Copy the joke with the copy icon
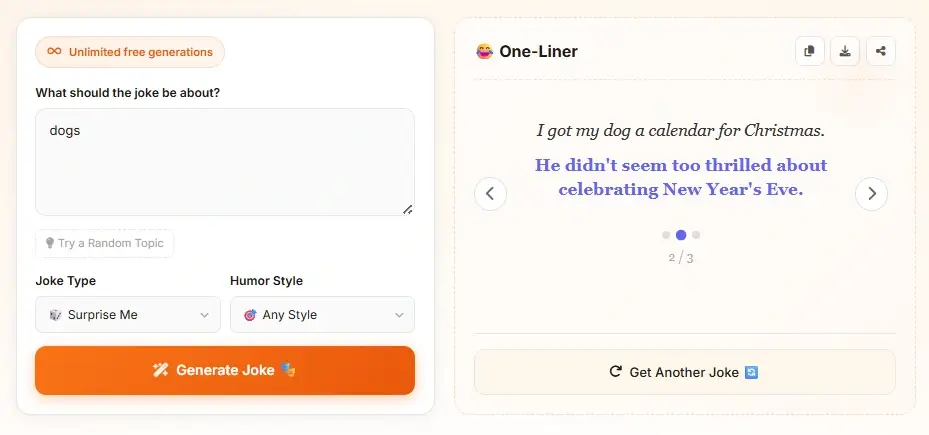Viewport: 929px width, 435px height. (x=810, y=51)
